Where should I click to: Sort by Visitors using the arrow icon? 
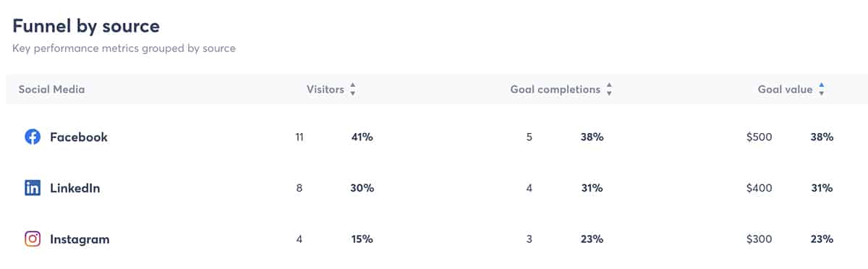click(x=353, y=90)
